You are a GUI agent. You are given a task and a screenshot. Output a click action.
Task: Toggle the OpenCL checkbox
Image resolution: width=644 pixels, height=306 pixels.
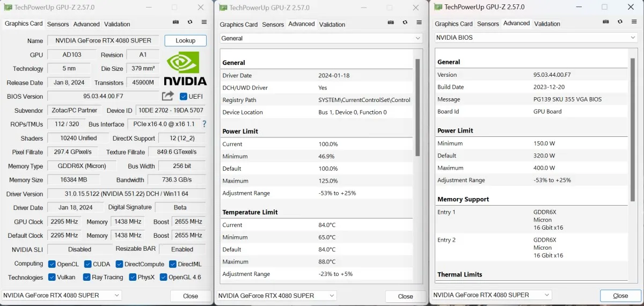[x=52, y=264]
